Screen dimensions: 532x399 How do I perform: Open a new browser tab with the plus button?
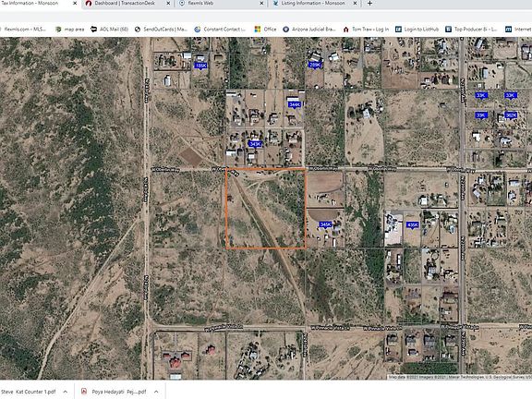(x=369, y=4)
